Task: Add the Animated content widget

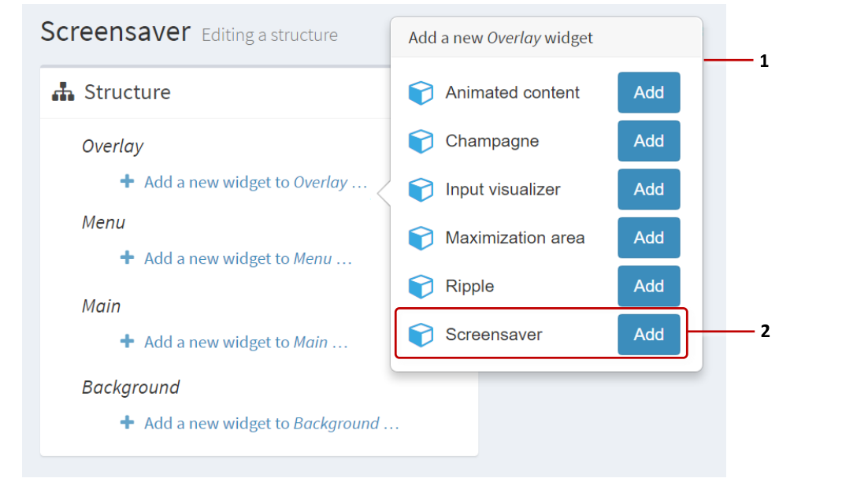Action: coord(648,92)
